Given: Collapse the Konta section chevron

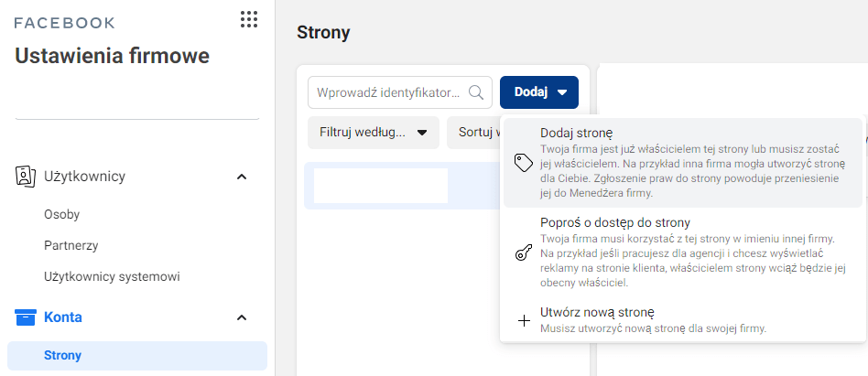Looking at the screenshot, I should click(x=242, y=317).
